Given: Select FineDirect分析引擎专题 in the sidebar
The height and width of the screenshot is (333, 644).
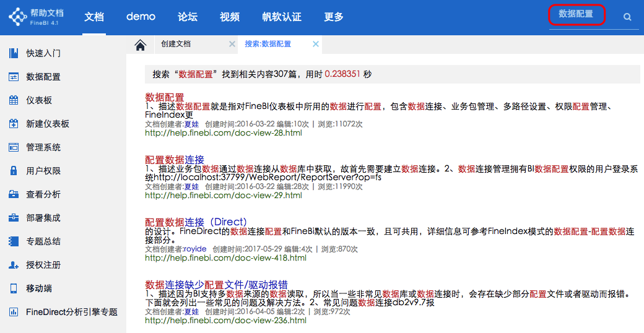Looking at the screenshot, I should (72, 312).
